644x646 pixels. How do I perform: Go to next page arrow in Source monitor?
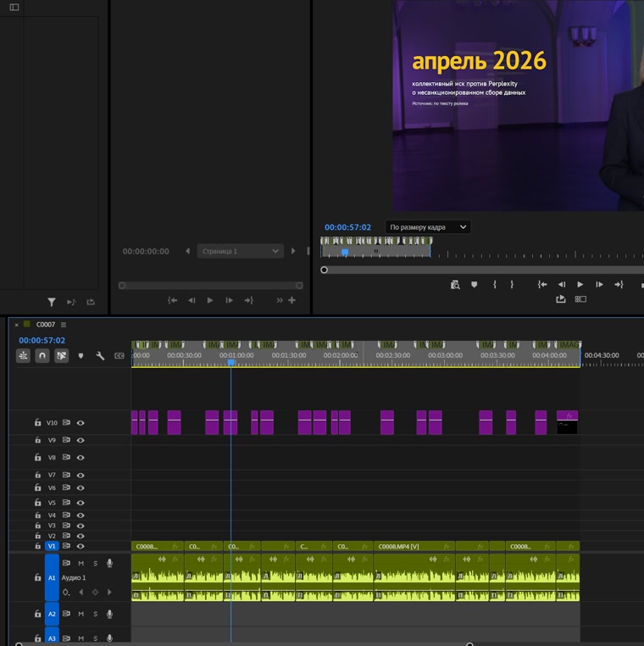293,251
